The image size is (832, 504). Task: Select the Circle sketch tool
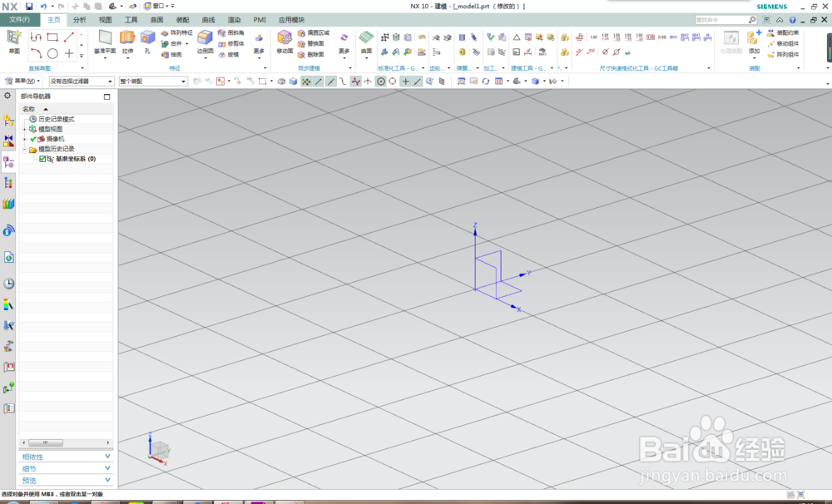(x=52, y=53)
